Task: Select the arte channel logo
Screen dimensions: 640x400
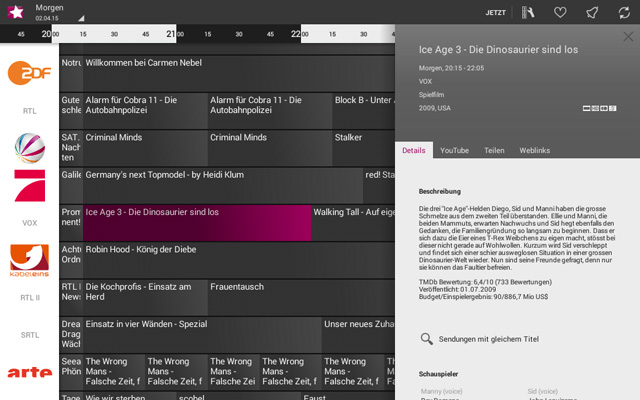Action: [x=29, y=373]
